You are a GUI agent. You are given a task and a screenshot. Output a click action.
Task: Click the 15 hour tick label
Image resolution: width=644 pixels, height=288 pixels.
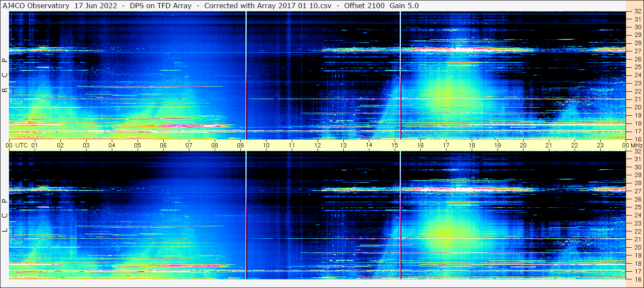[395, 145]
